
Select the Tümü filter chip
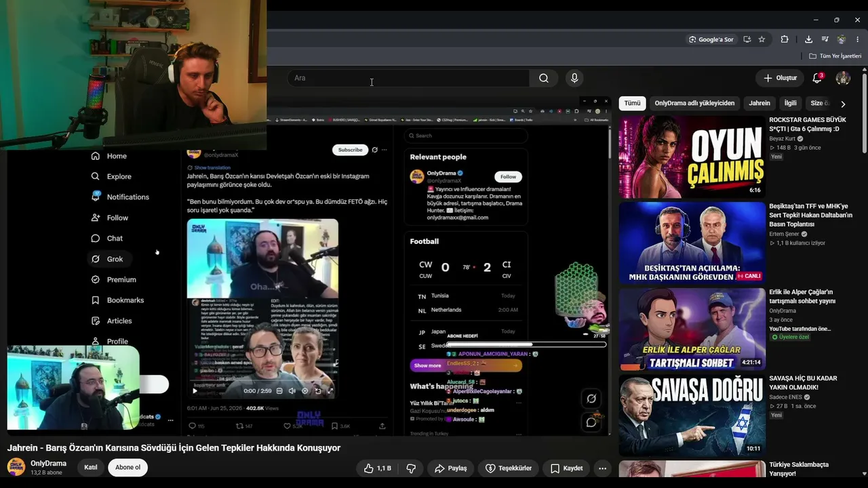pos(632,103)
